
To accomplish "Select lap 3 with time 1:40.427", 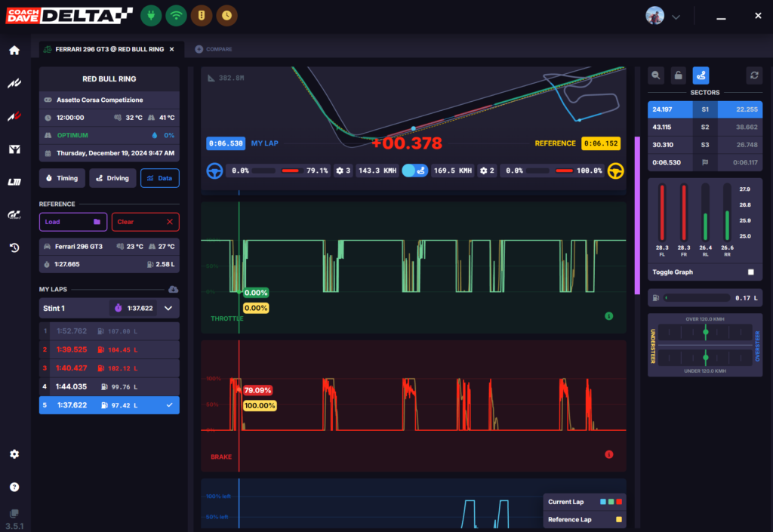I will (x=109, y=368).
